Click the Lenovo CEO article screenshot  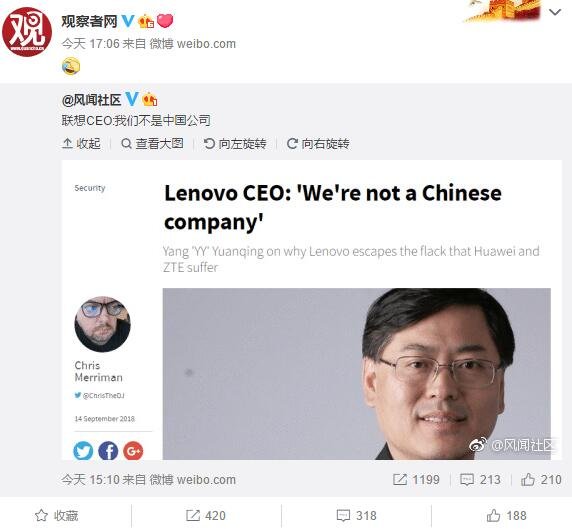312,310
